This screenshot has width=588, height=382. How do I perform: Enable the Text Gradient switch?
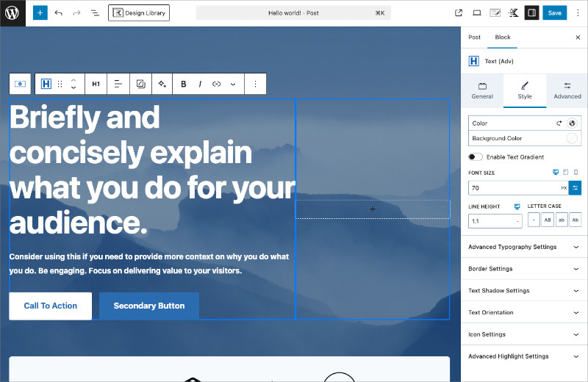tap(475, 156)
